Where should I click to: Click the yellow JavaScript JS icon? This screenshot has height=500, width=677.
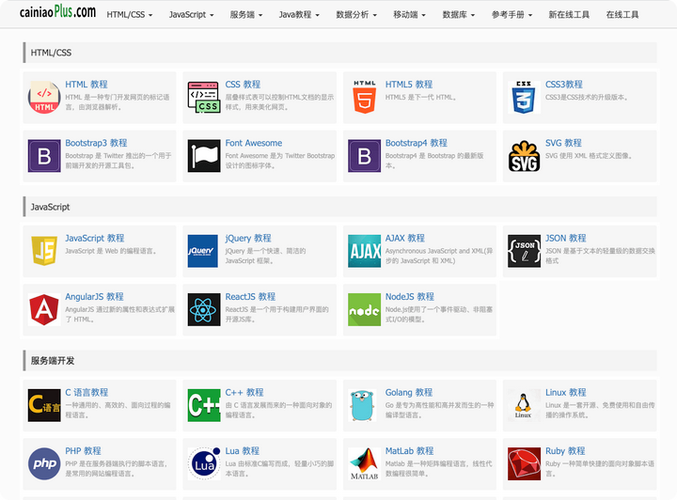[44, 251]
